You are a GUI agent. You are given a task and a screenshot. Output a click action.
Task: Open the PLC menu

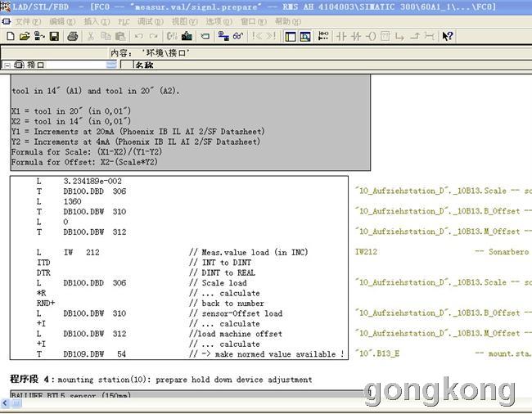click(124, 22)
